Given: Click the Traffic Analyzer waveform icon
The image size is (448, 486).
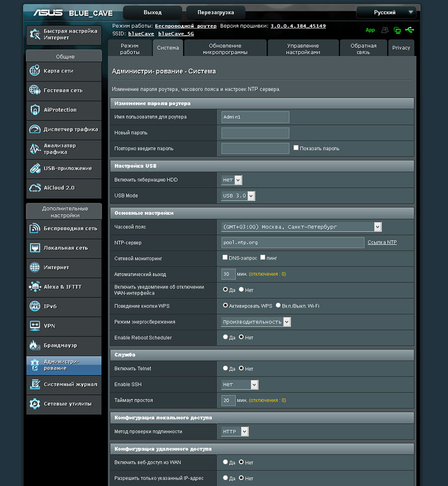Looking at the screenshot, I should tap(35, 149).
